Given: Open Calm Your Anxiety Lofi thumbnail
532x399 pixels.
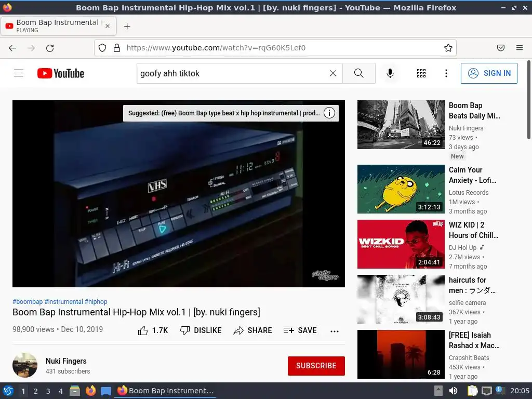Looking at the screenshot, I should point(401,189).
